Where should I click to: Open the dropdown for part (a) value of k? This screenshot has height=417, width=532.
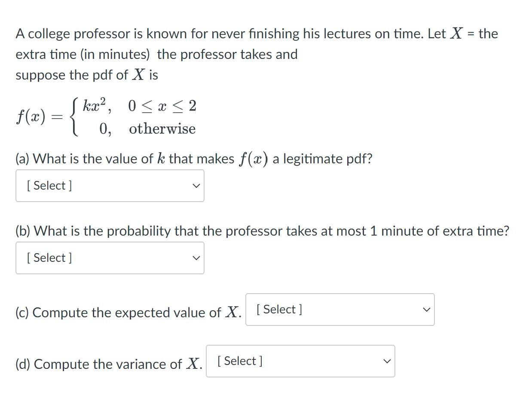tap(110, 186)
